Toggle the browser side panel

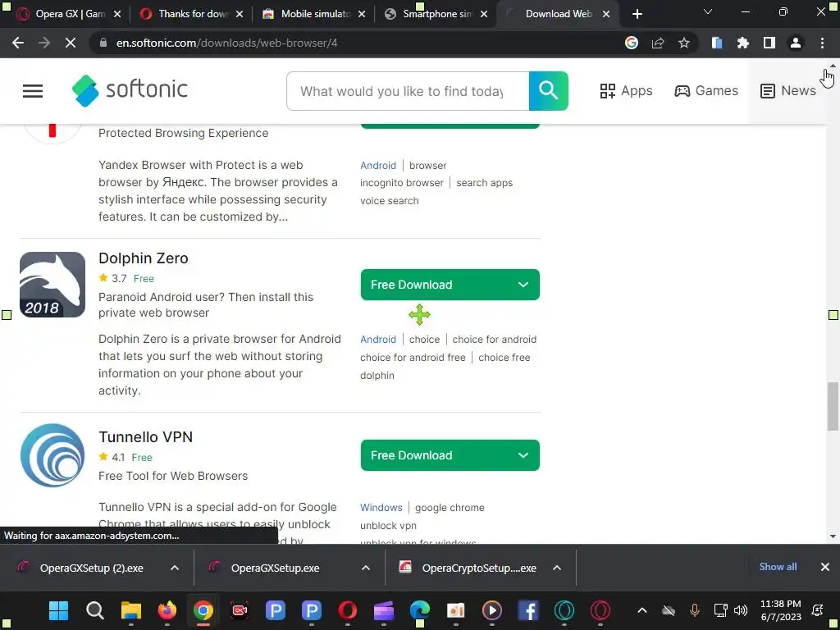tap(769, 43)
